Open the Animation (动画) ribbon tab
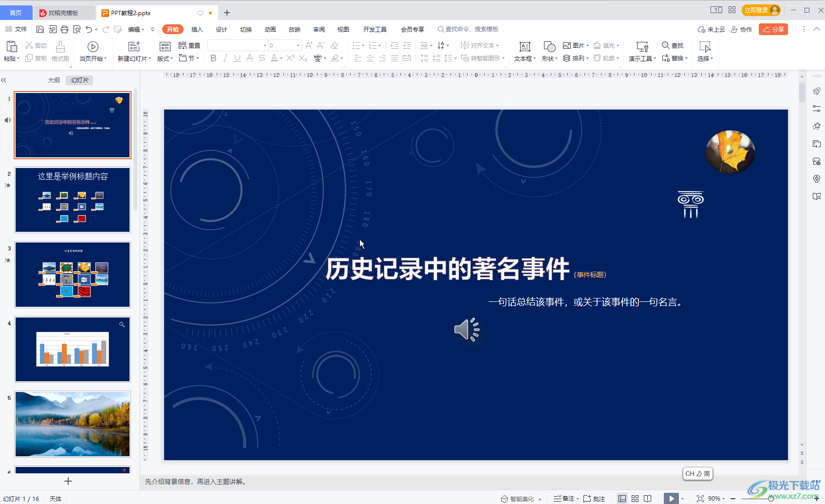The height and width of the screenshot is (504, 825). [x=270, y=29]
